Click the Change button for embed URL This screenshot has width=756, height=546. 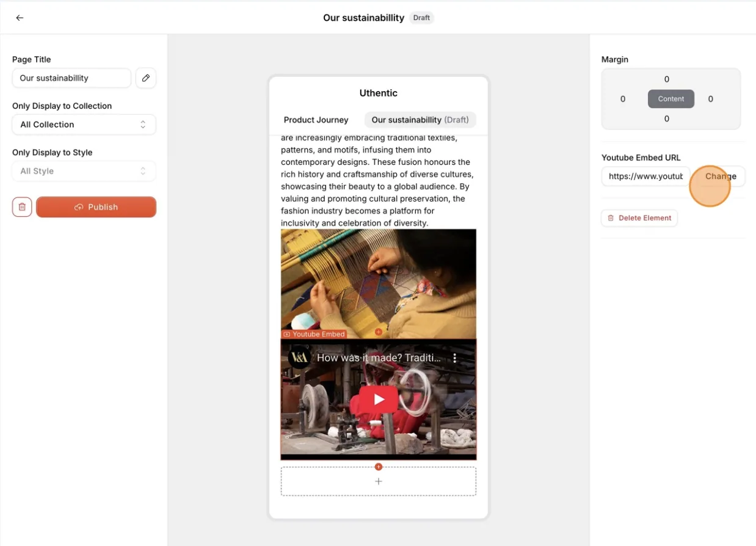coord(721,177)
